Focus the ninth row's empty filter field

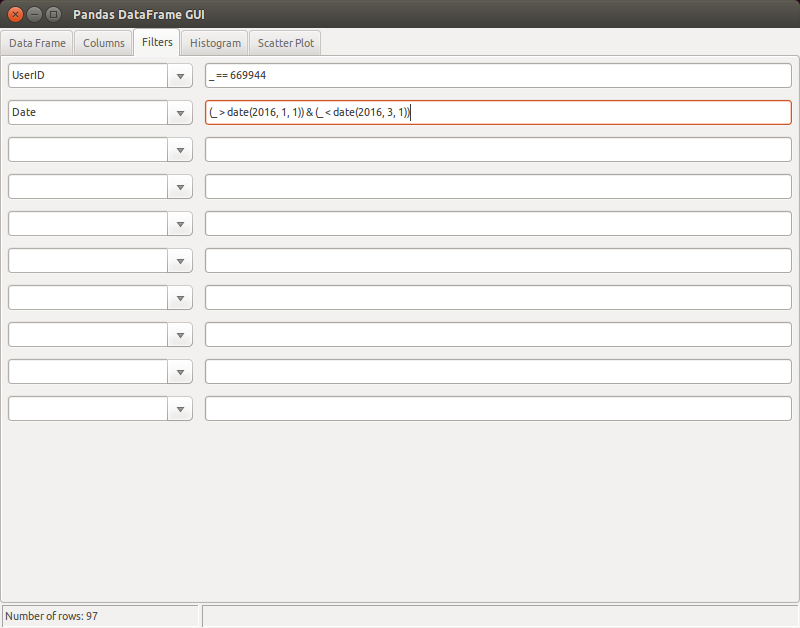pos(498,372)
